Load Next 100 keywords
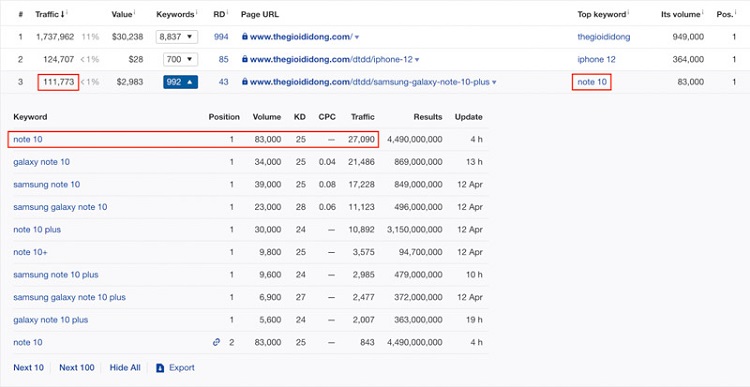This screenshot has height=387, width=750. point(77,367)
